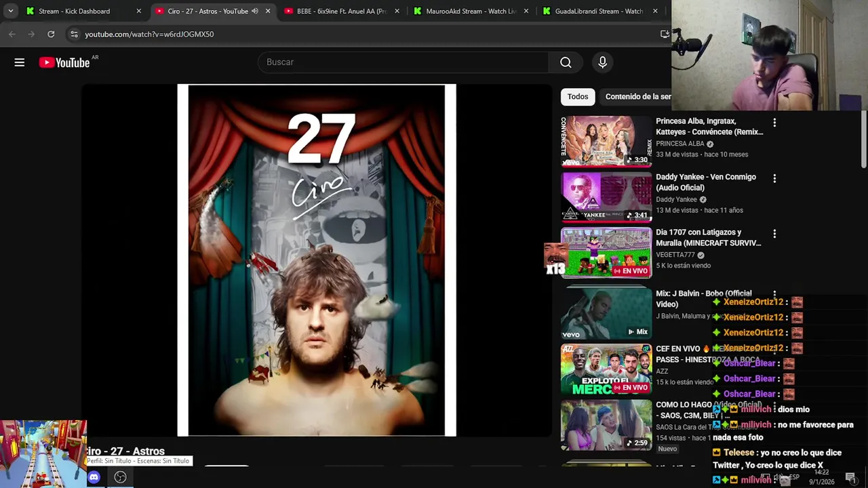Open options for Daddy Yankee Ven Conmigo
This screenshot has height=488, width=868.
(774, 178)
